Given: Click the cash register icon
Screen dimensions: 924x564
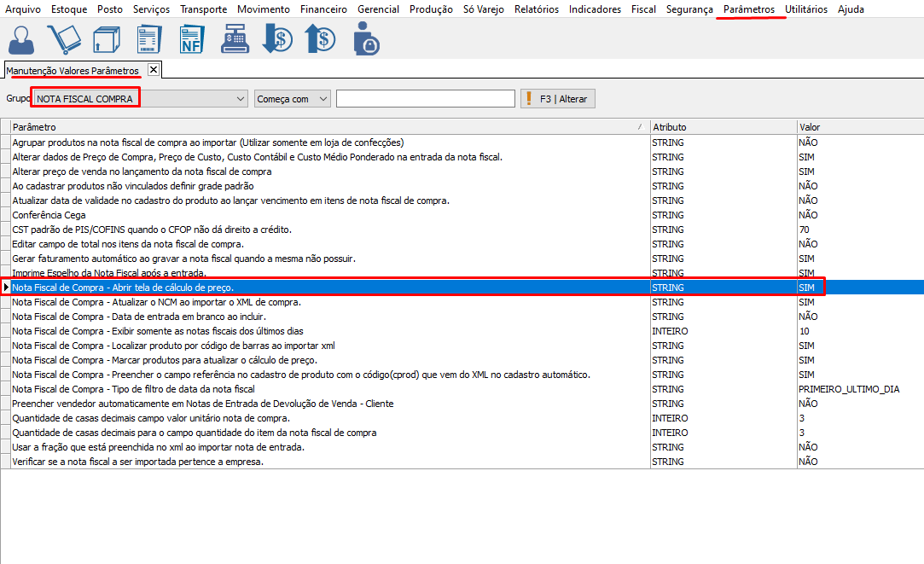Looking at the screenshot, I should pyautogui.click(x=235, y=40).
